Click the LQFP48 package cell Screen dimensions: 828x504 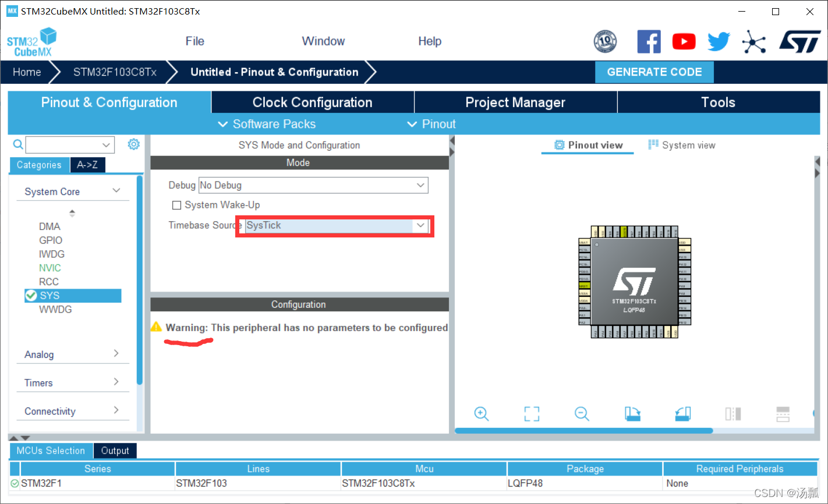pyautogui.click(x=585, y=483)
